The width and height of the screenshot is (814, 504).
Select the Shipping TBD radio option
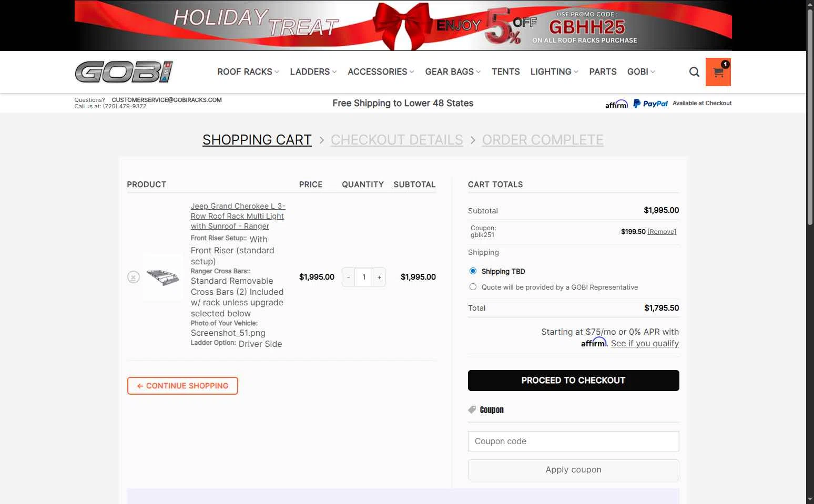[x=473, y=271]
